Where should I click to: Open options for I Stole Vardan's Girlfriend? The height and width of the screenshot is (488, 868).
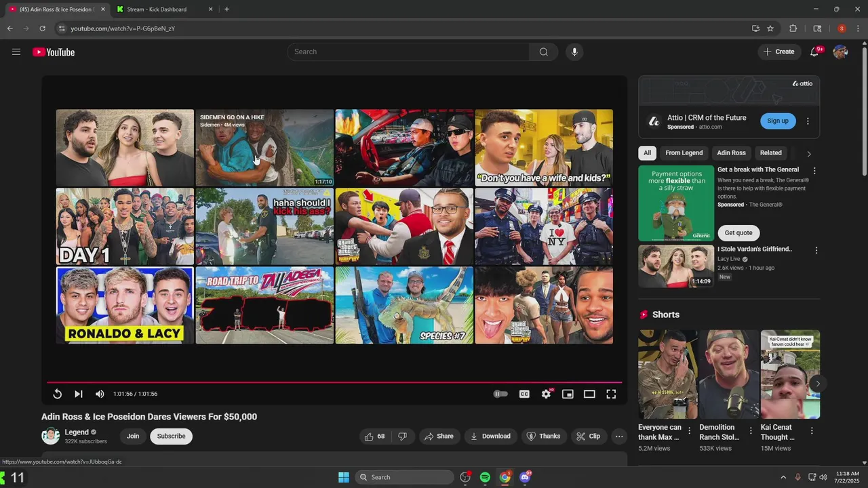(816, 251)
